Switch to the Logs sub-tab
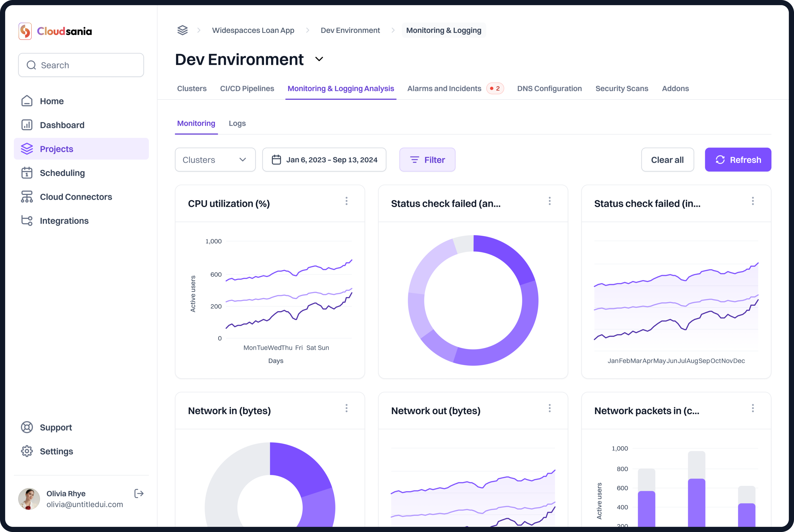Image resolution: width=794 pixels, height=532 pixels. (237, 123)
